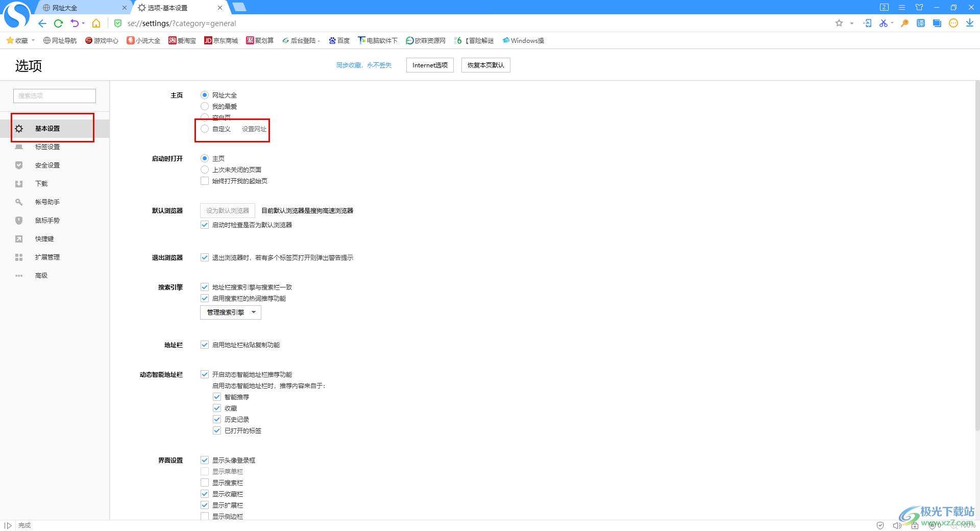The image size is (980, 531).
Task: Bookmark this page with the star icon
Action: pos(839,23)
